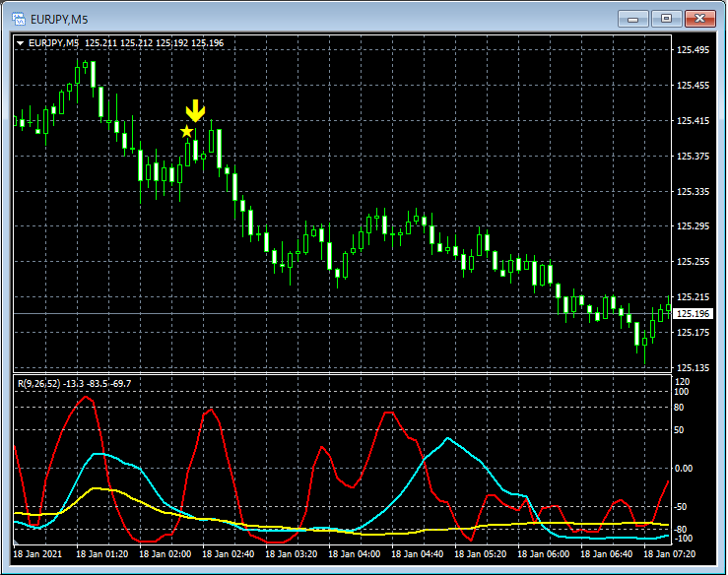Click the yellow down arrow signal marker
The height and width of the screenshot is (575, 728).
[196, 110]
